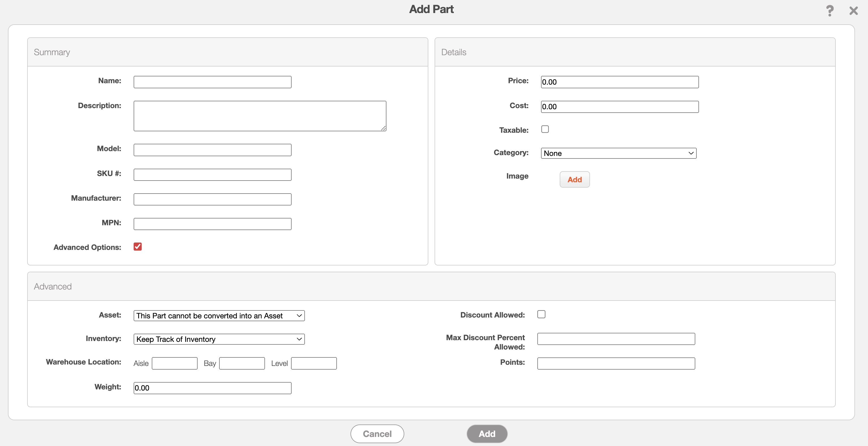Click the help question mark icon
Image resolution: width=868 pixels, height=446 pixels.
[x=829, y=11]
